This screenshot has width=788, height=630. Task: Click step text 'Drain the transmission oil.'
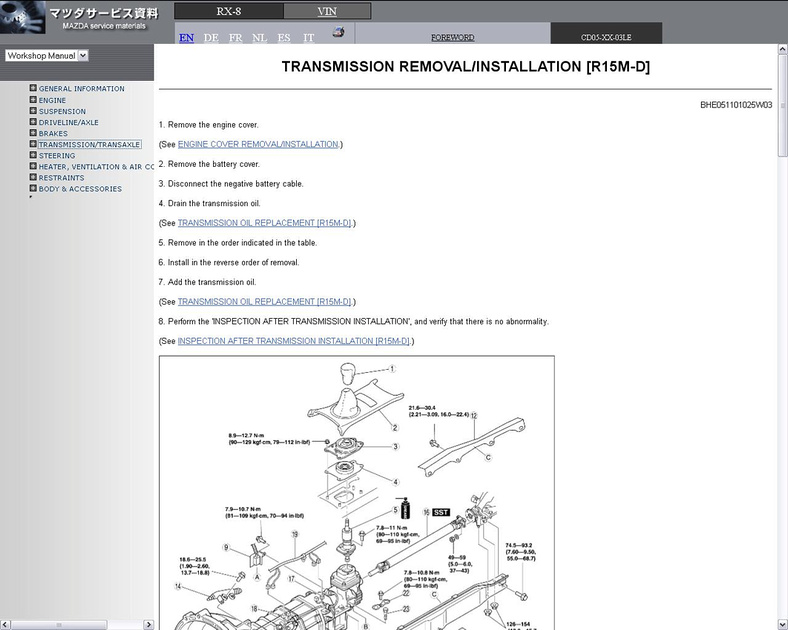coord(214,203)
